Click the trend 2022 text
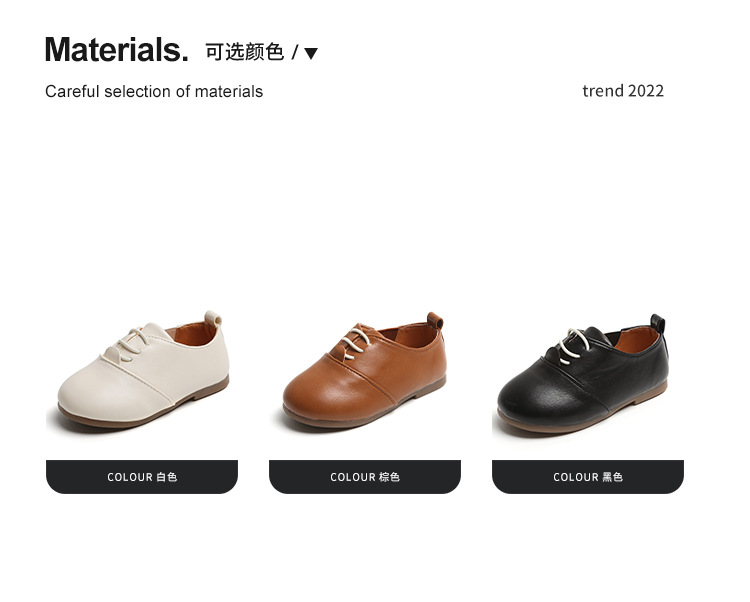Screen dimensions: 750x602 click(623, 91)
